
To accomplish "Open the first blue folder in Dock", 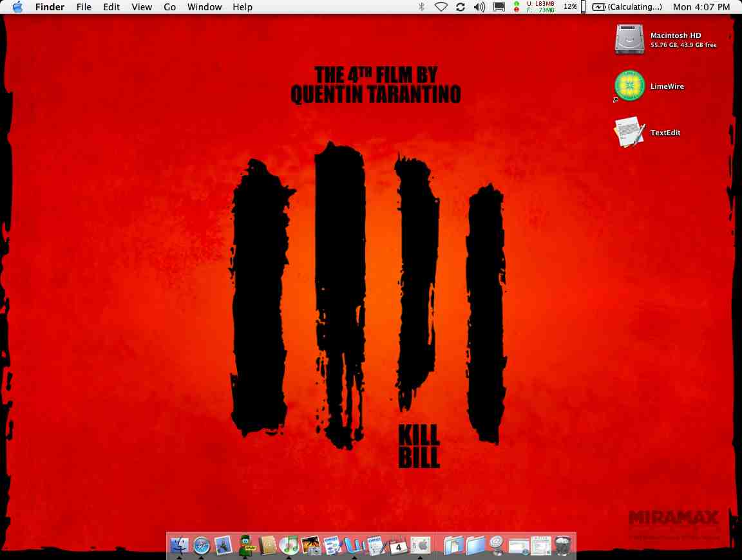I will point(453,545).
